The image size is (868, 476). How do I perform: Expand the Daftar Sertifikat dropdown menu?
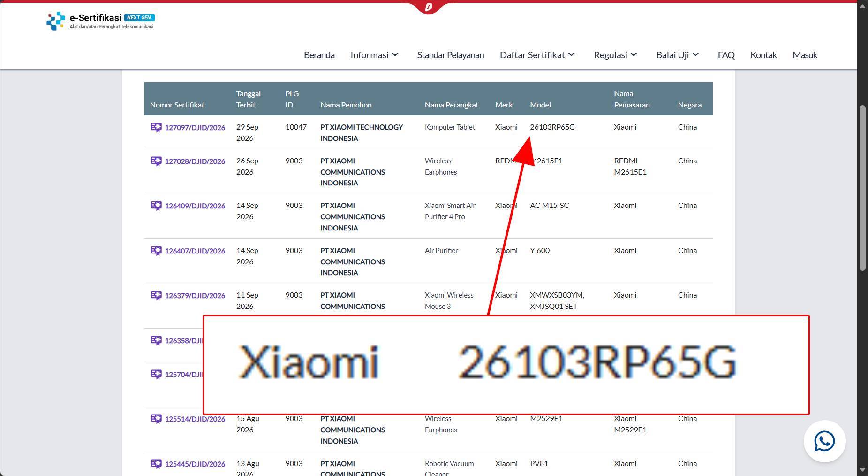(x=537, y=55)
